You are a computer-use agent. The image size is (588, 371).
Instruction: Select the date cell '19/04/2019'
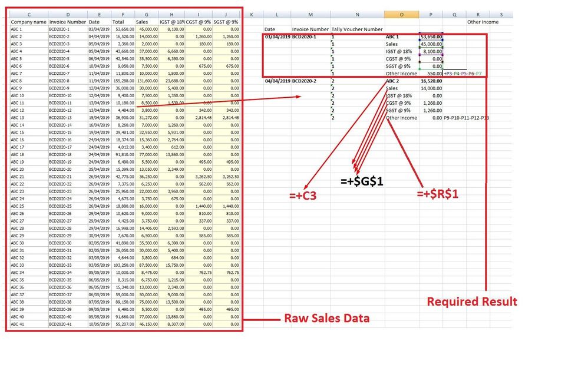coord(100,132)
